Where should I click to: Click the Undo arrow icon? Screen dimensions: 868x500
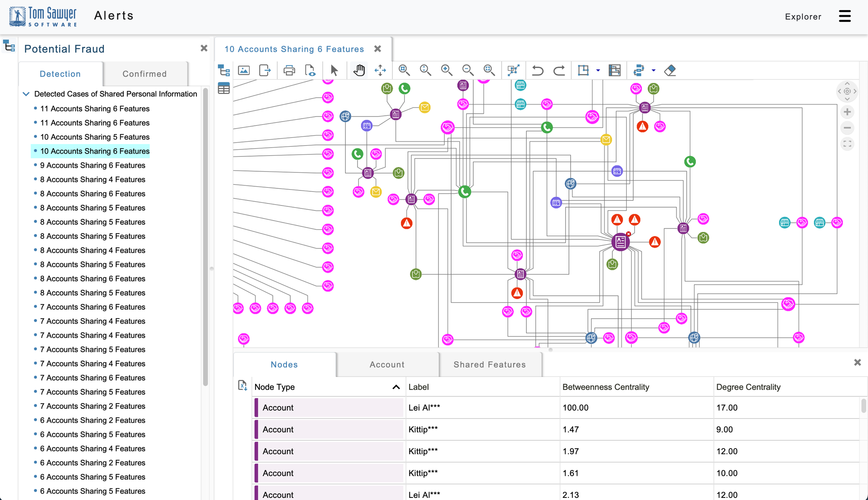(538, 70)
